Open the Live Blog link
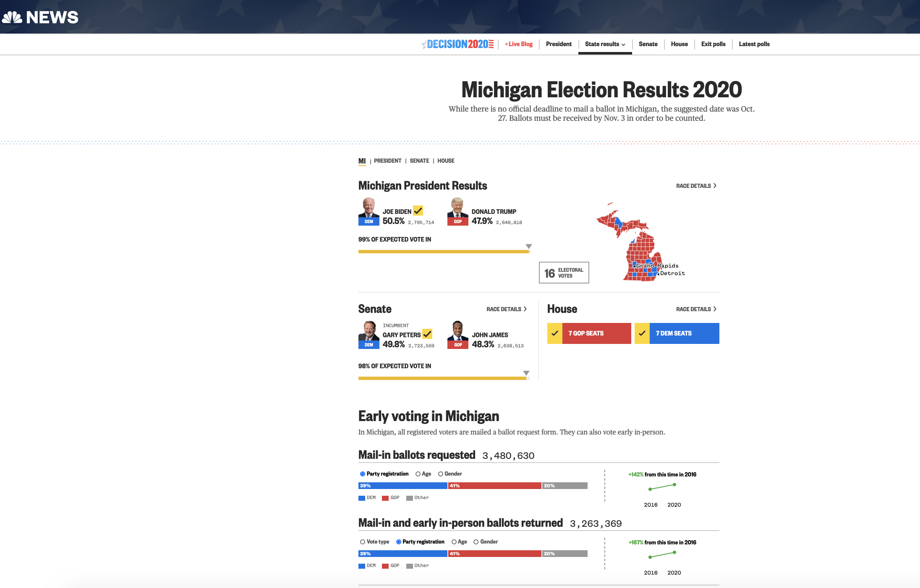This screenshot has height=588, width=920. tap(519, 44)
